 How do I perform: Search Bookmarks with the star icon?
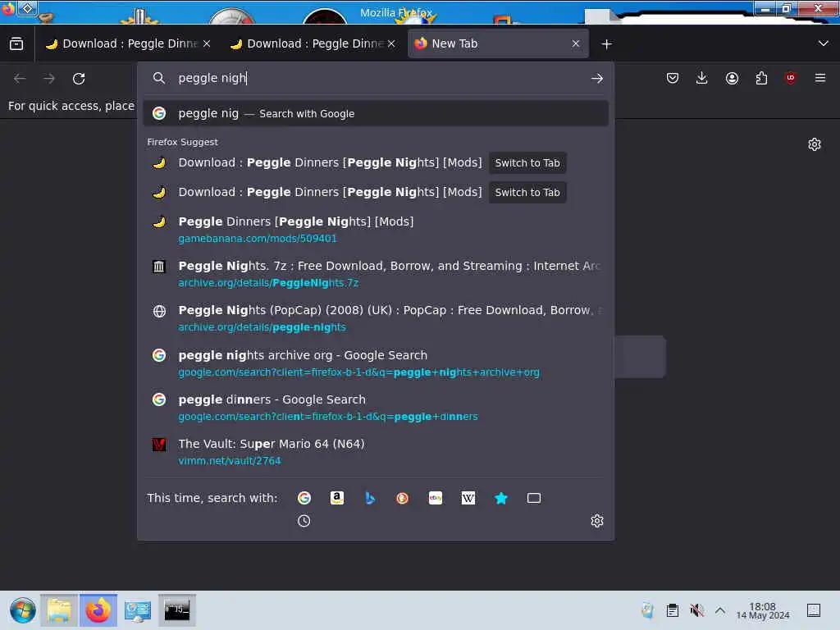click(501, 498)
